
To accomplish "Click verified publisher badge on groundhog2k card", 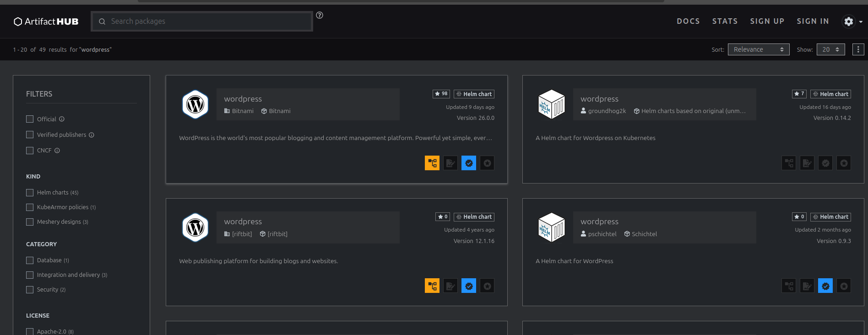I will click(x=825, y=163).
